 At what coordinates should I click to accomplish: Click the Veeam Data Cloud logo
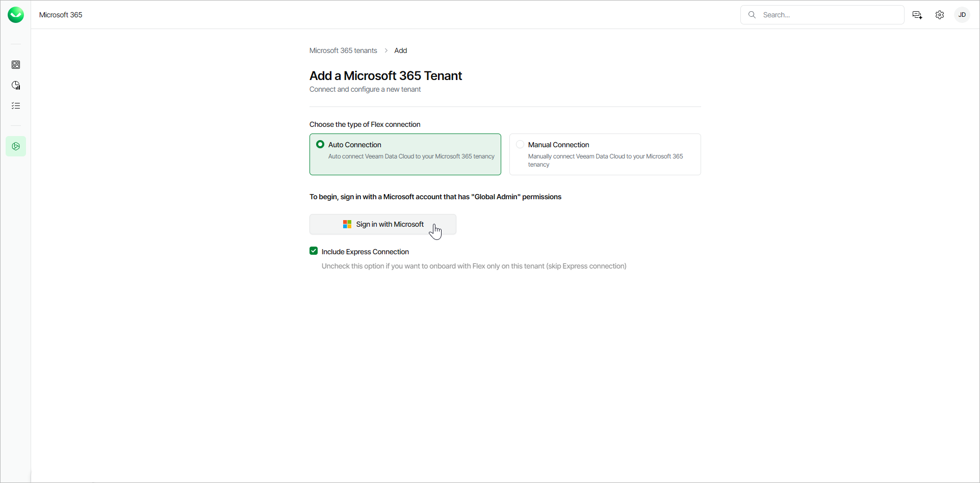click(16, 15)
